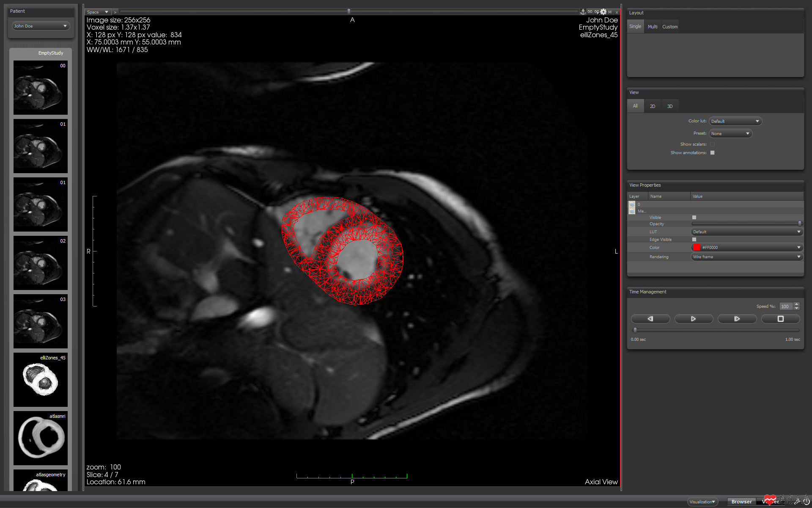The height and width of the screenshot is (508, 812).
Task: Click the Value column header
Action: pyautogui.click(x=747, y=196)
